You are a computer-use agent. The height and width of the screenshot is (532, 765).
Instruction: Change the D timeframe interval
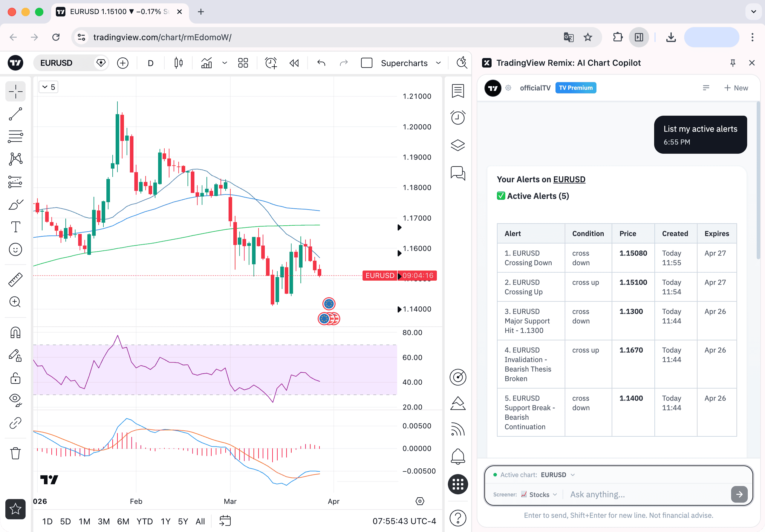coord(151,63)
